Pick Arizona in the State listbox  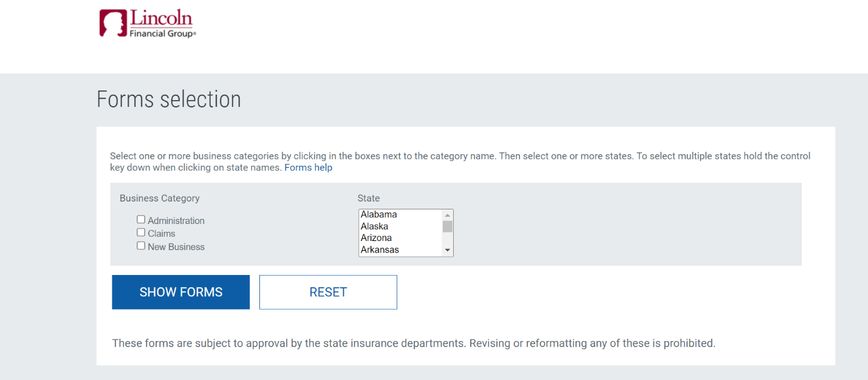pyautogui.click(x=400, y=238)
